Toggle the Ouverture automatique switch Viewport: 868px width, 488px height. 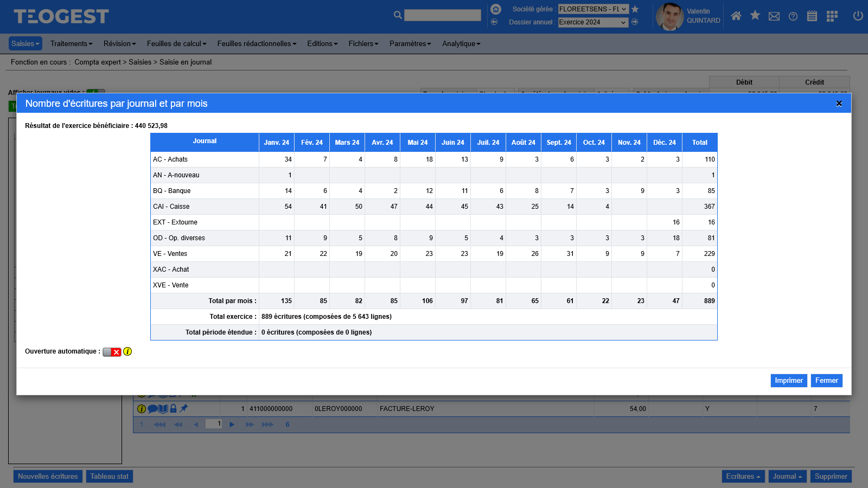(x=112, y=352)
